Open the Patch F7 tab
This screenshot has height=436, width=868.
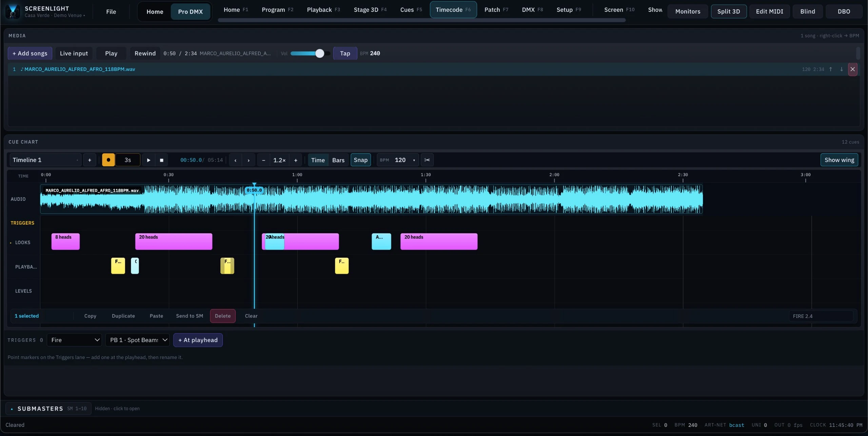pos(496,10)
